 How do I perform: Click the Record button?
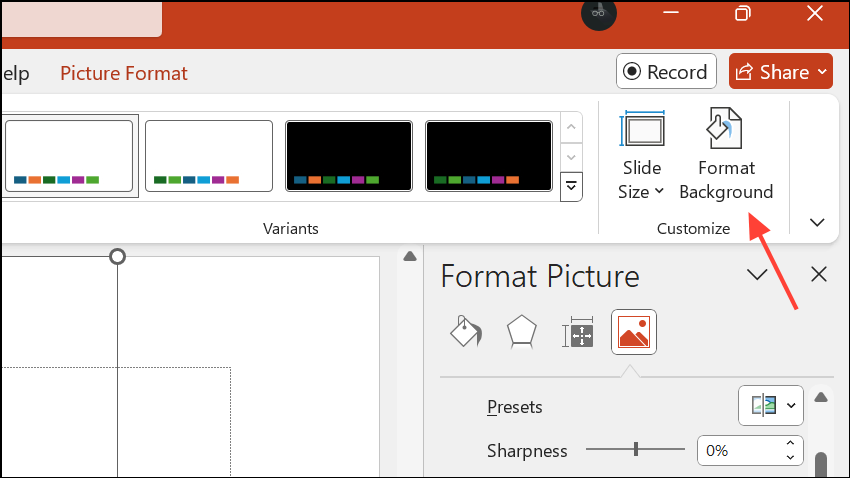coord(666,72)
